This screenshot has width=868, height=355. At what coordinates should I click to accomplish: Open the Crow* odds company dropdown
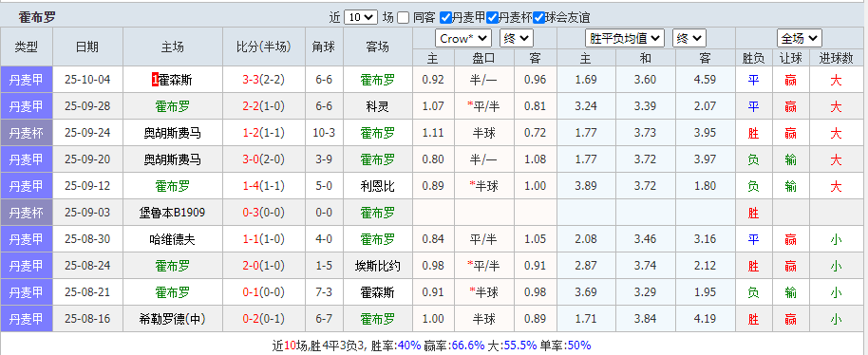coord(463,39)
